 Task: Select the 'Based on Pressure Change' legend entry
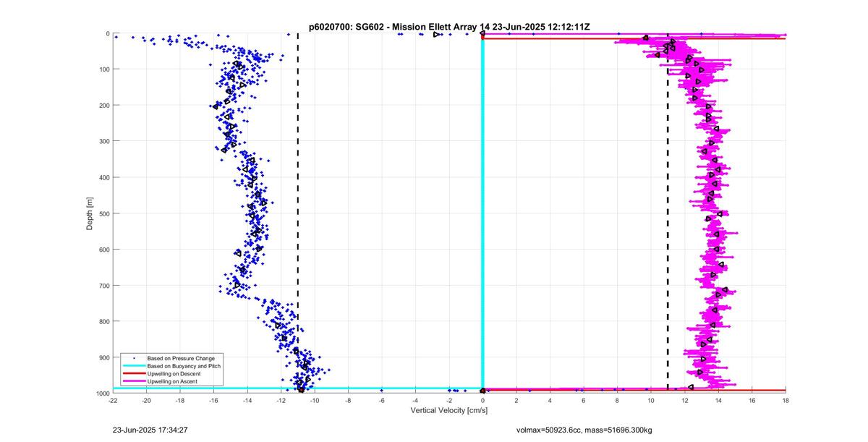[x=181, y=358]
